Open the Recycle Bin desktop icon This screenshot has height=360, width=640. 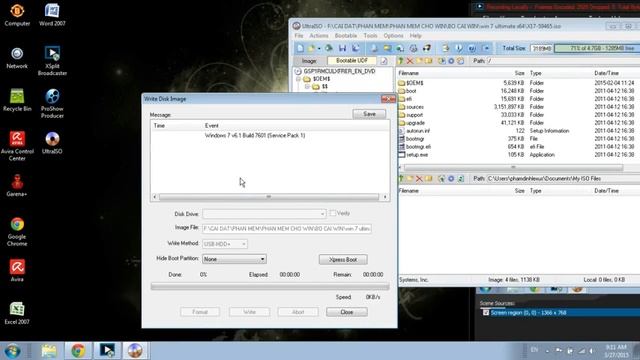coord(17,100)
